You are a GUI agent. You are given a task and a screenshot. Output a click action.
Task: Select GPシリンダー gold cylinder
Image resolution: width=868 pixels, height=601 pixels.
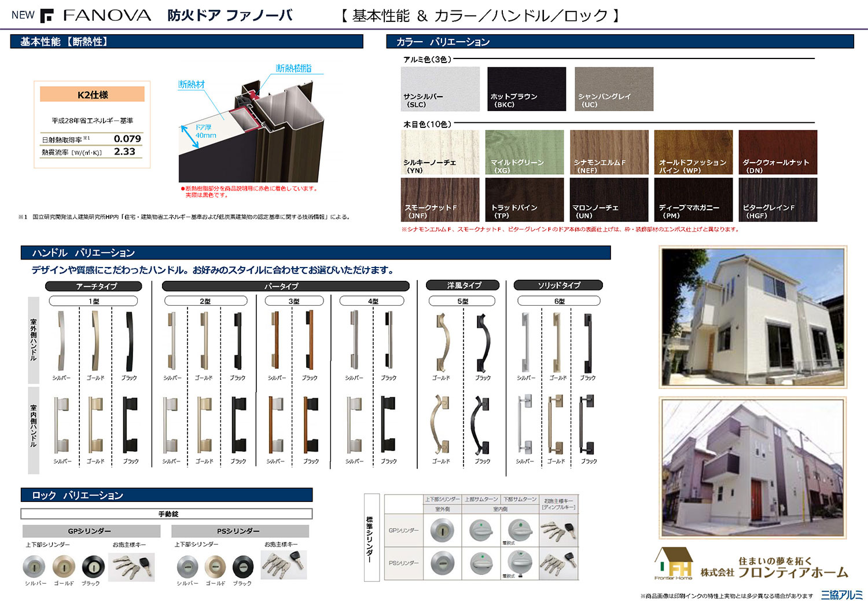coord(64,566)
